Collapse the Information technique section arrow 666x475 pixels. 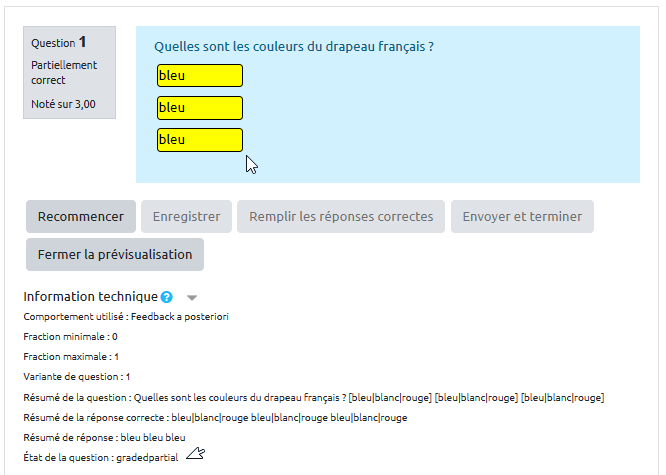click(x=192, y=298)
